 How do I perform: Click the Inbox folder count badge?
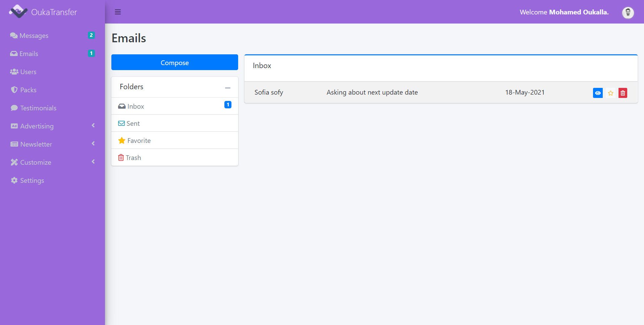(x=228, y=105)
